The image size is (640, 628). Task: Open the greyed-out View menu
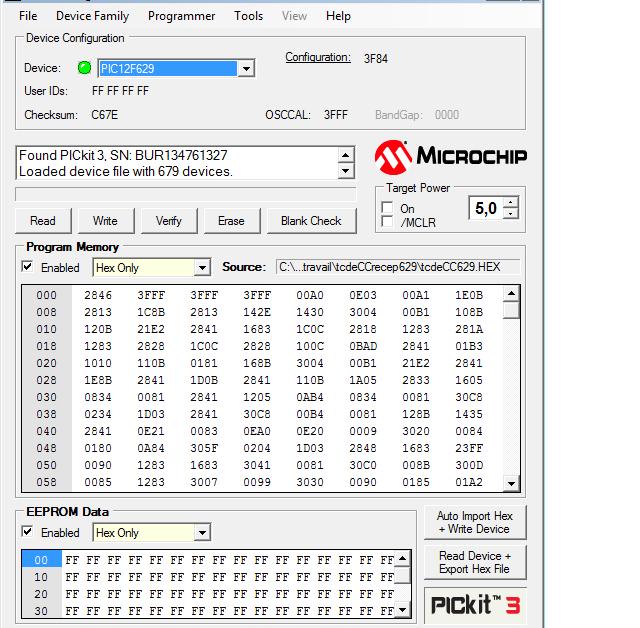point(294,16)
